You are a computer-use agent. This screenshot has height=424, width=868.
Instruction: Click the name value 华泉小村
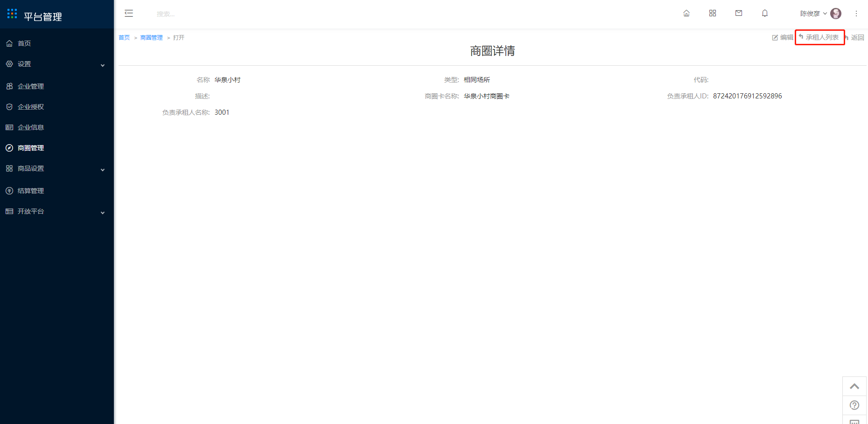(x=228, y=80)
